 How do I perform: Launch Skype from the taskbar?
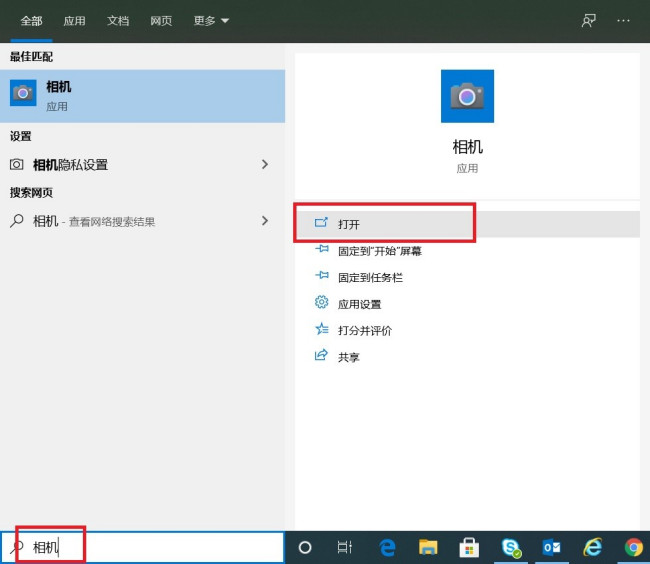click(x=511, y=547)
